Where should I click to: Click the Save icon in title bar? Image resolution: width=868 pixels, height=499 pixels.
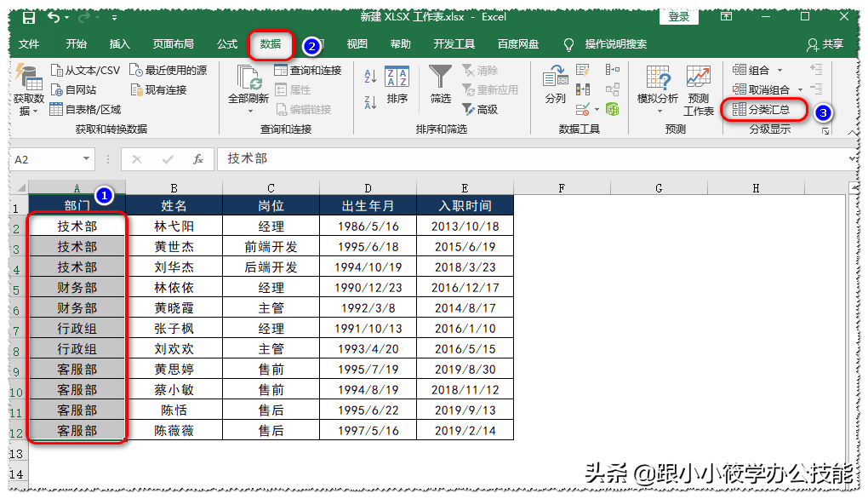tap(29, 18)
